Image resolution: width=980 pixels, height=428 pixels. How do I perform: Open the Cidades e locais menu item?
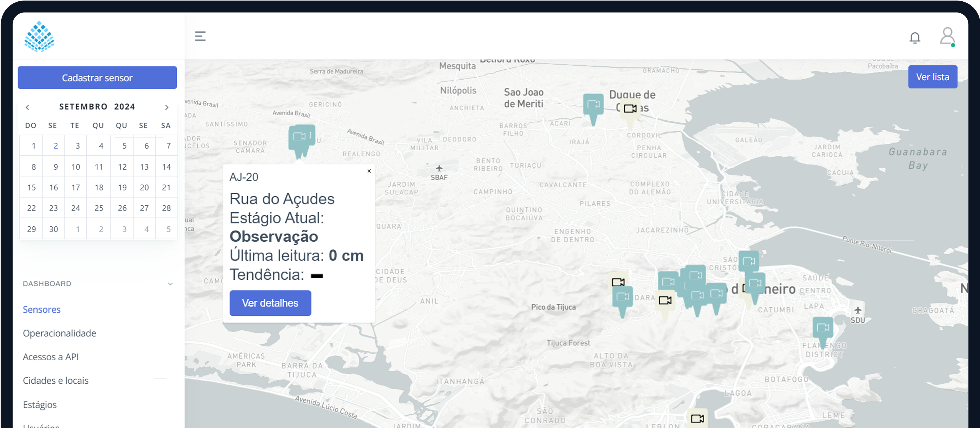(56, 381)
